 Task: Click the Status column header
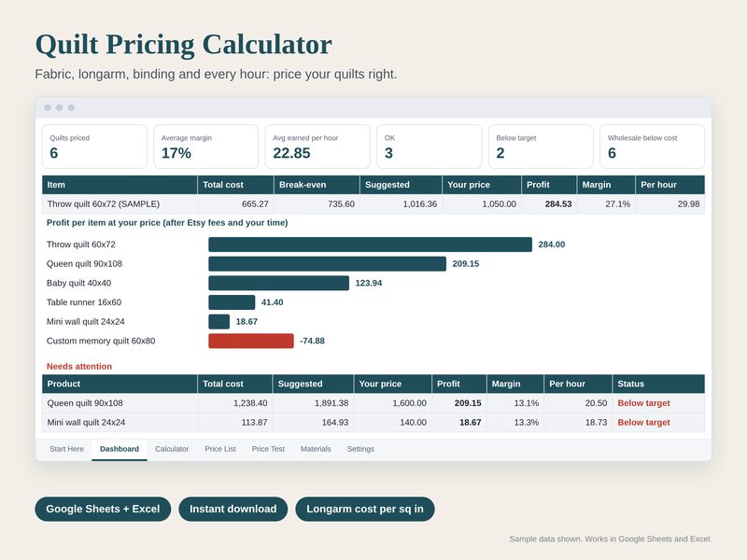(659, 384)
